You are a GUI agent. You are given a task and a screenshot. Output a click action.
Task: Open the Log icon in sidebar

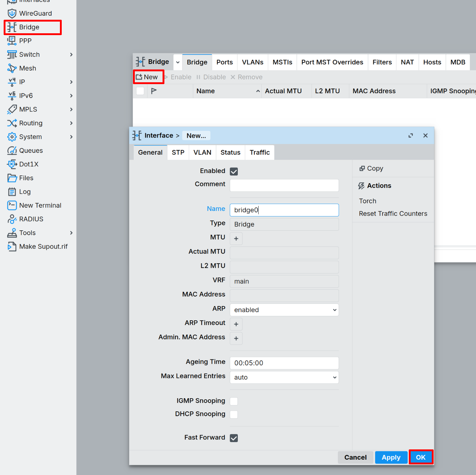pyautogui.click(x=12, y=192)
